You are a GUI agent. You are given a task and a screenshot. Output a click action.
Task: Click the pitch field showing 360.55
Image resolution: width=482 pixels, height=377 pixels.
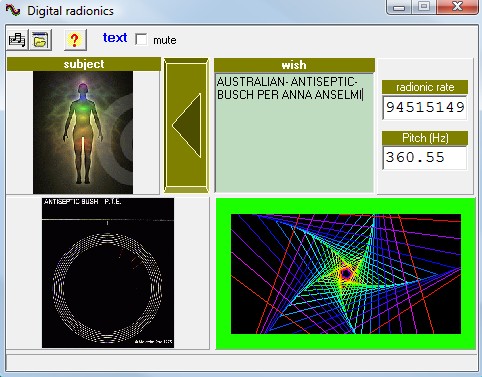(x=425, y=158)
